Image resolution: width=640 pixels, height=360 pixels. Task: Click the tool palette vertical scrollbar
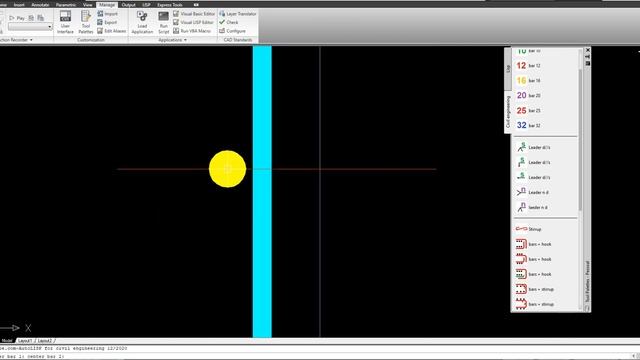pyautogui.click(x=580, y=140)
